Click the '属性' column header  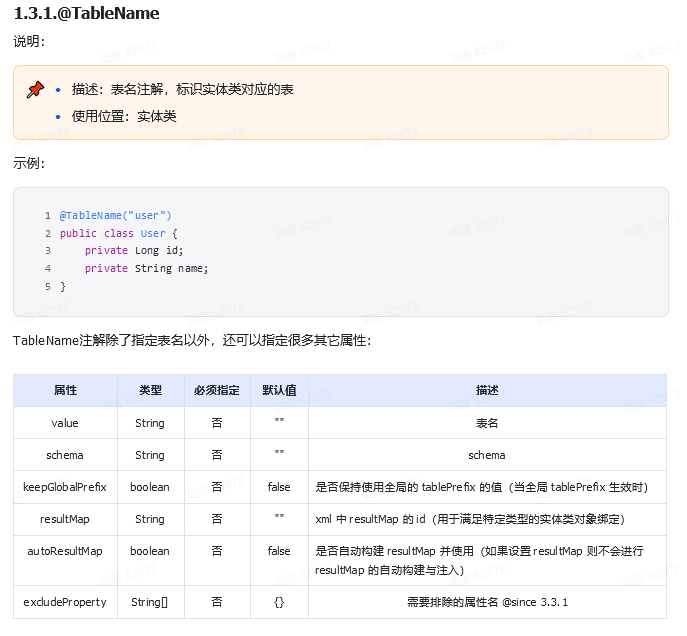pos(65,390)
